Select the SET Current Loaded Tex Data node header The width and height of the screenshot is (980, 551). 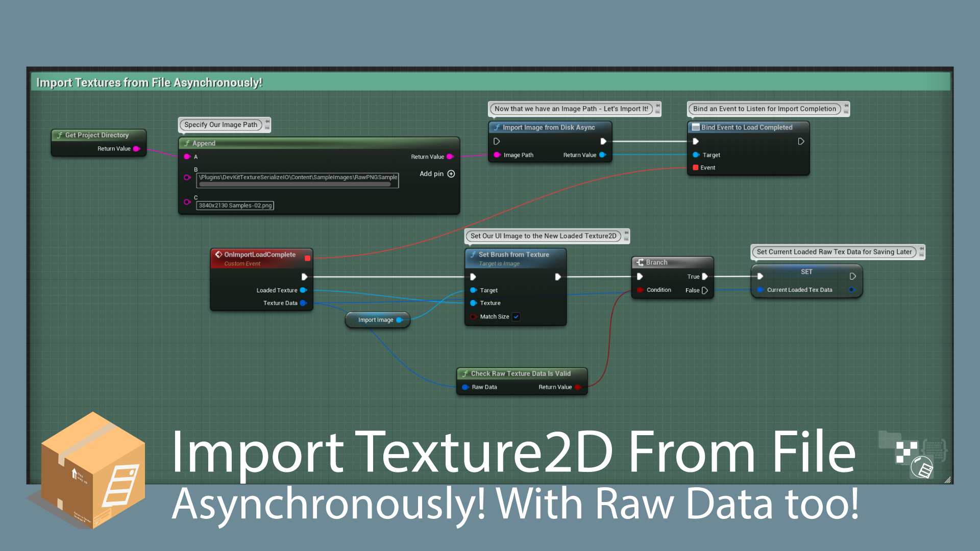[x=806, y=272]
